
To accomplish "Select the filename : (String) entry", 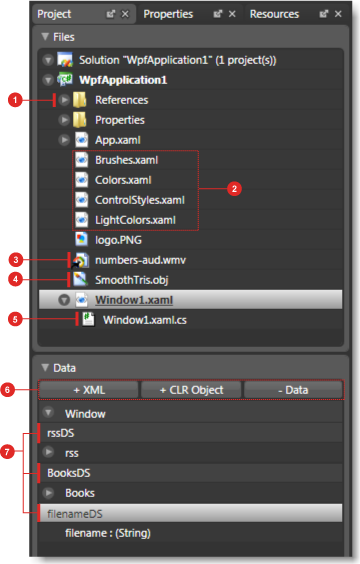I will click(x=108, y=533).
